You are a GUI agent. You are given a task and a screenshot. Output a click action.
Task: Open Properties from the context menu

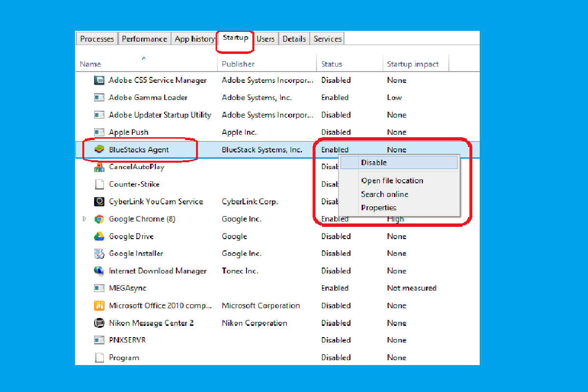click(x=379, y=208)
